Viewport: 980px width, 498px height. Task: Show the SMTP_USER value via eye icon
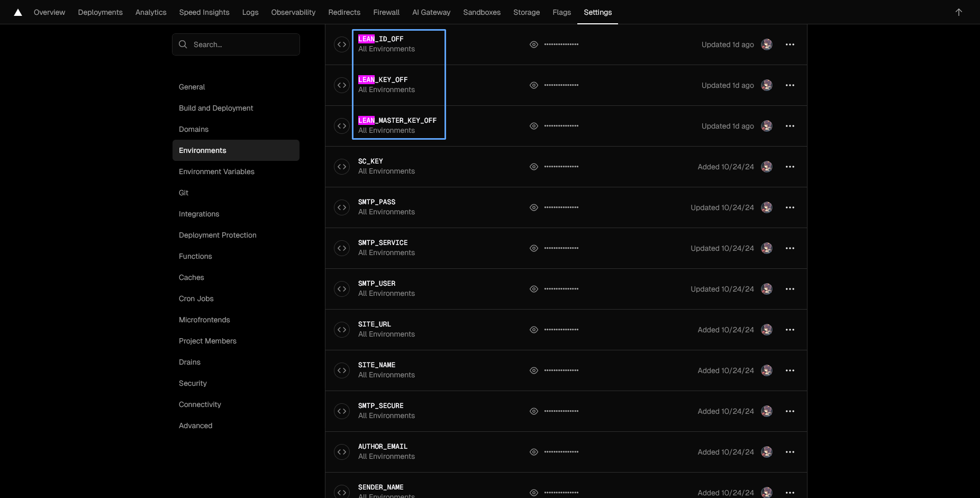tap(534, 289)
